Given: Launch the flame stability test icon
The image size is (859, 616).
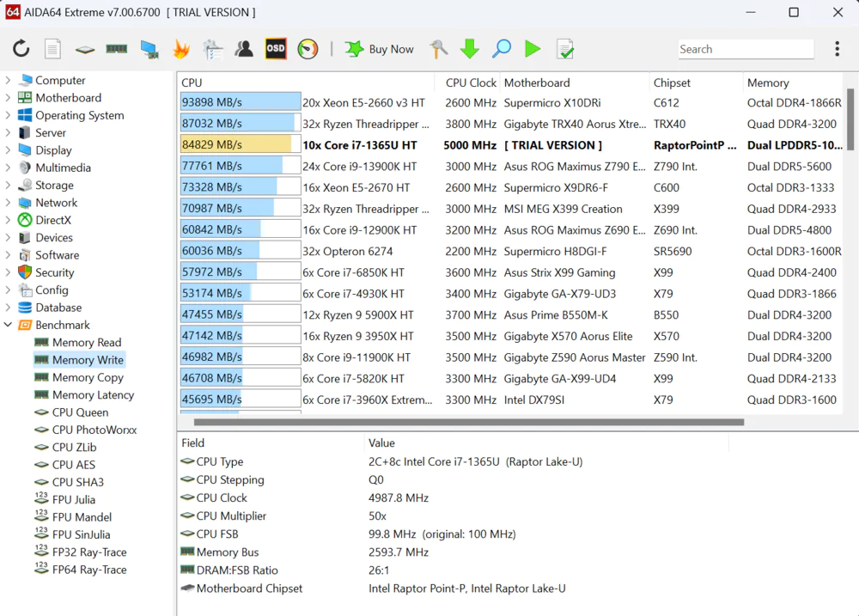Looking at the screenshot, I should 180,49.
